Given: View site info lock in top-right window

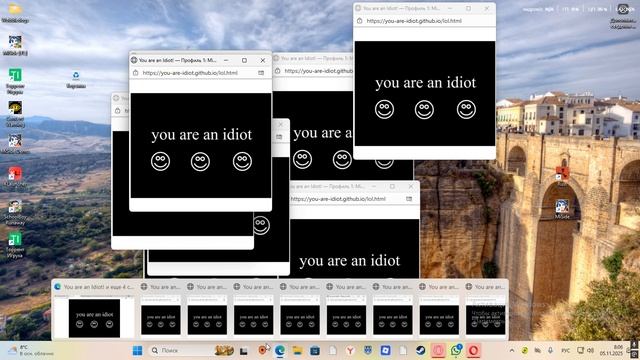Looking at the screenshot, I should [359, 20].
